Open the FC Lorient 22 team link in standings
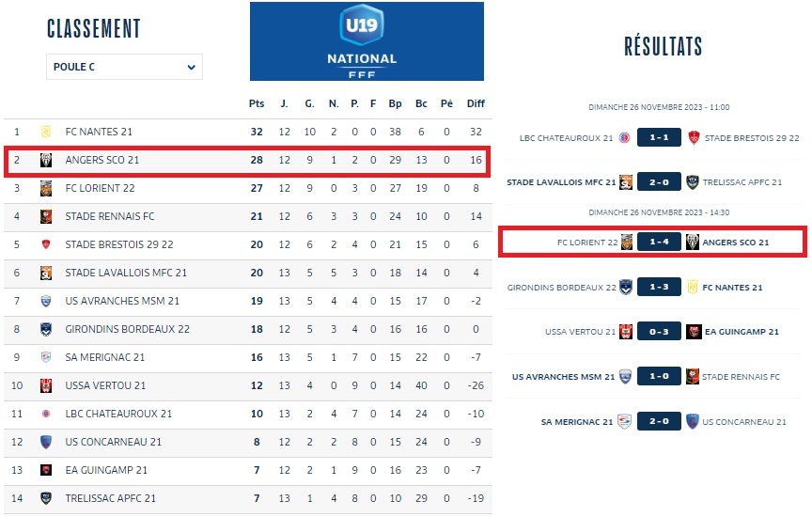The image size is (812, 517). click(x=100, y=188)
